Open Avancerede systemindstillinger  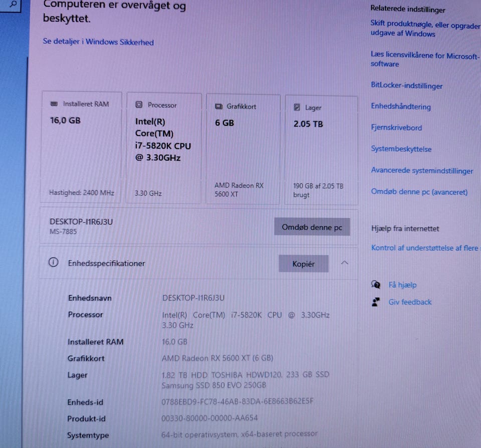pyautogui.click(x=422, y=170)
